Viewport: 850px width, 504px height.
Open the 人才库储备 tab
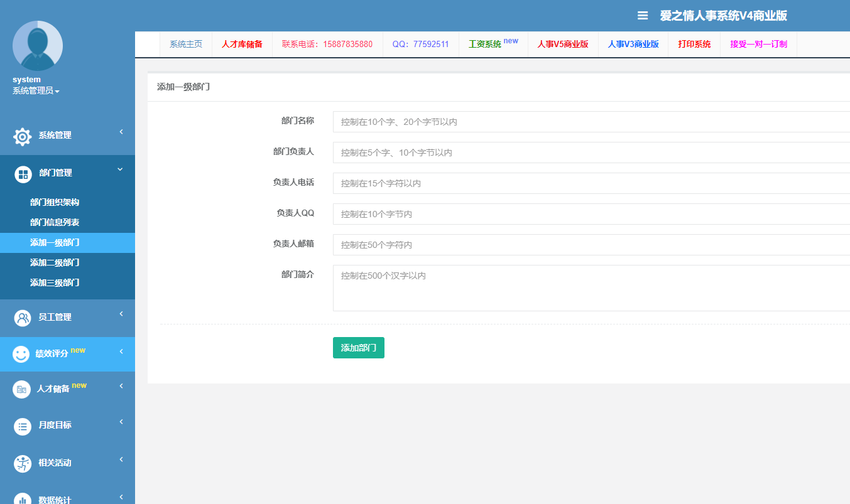point(242,45)
